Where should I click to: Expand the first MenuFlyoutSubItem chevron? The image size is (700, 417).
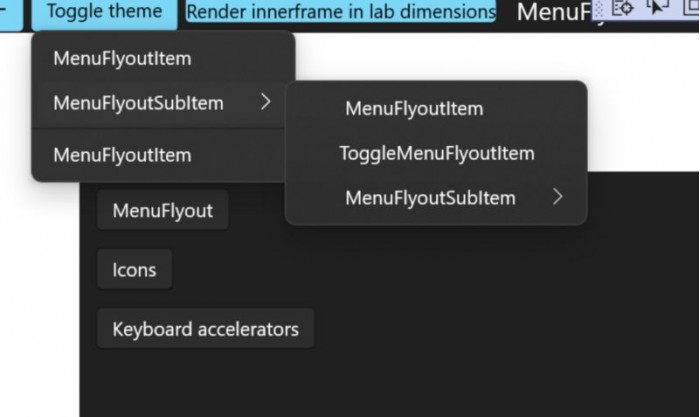point(265,102)
